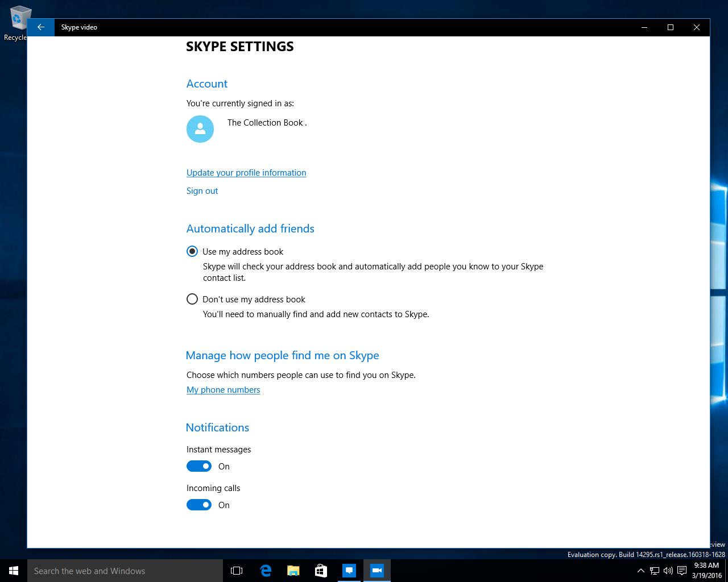
Task: Open Update your profile information link
Action: point(246,173)
